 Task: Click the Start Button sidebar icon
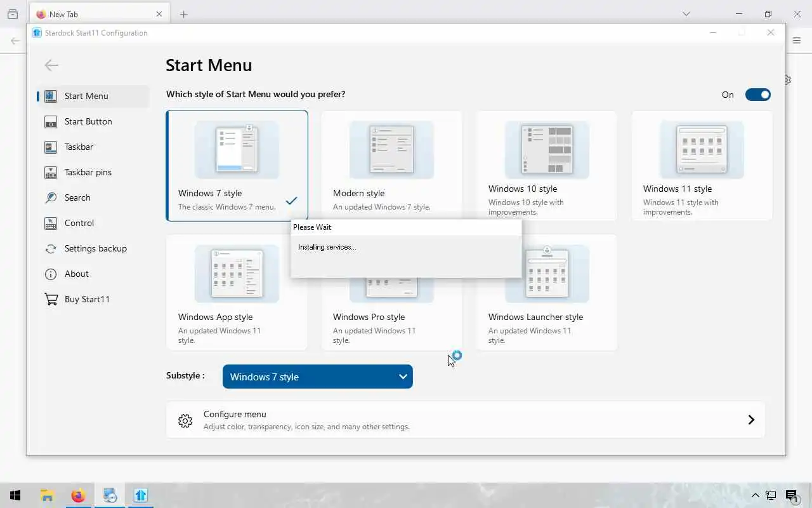click(x=51, y=121)
